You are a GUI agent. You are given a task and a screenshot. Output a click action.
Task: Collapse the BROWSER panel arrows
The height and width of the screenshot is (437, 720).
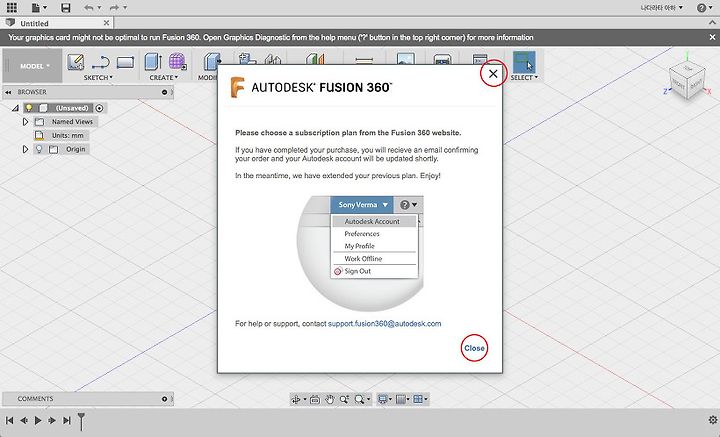coord(8,92)
